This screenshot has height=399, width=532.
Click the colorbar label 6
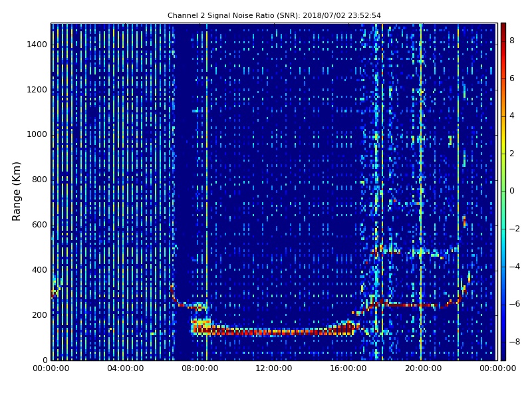point(512,78)
